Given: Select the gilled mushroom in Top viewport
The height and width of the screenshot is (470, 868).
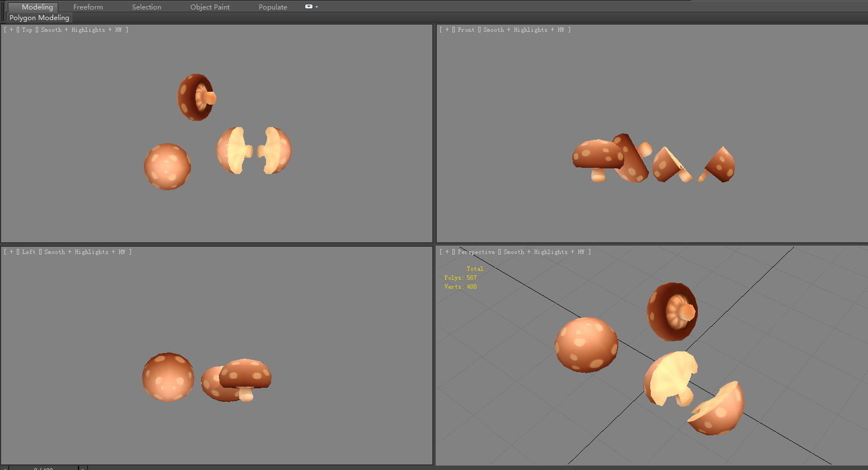Looking at the screenshot, I should (196, 97).
